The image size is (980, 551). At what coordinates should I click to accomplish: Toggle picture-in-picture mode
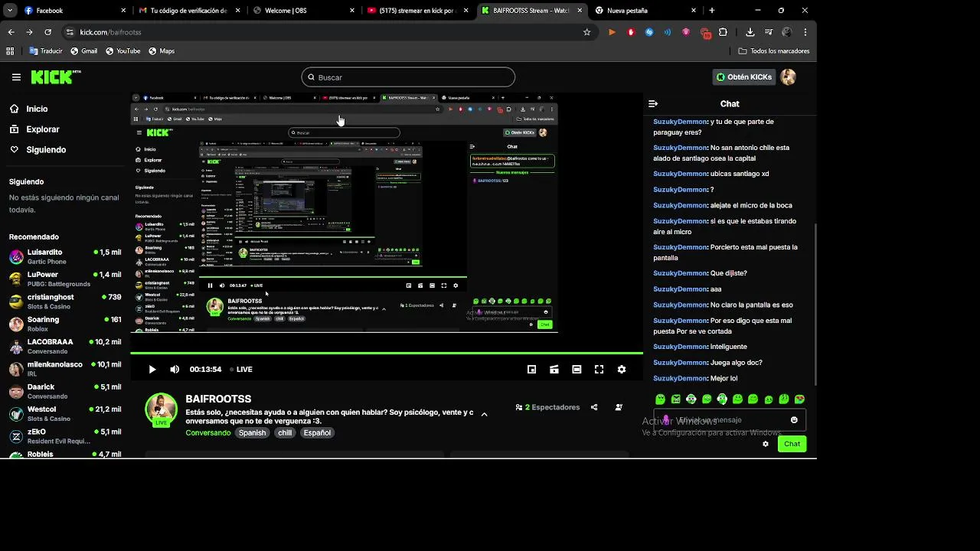click(x=532, y=369)
